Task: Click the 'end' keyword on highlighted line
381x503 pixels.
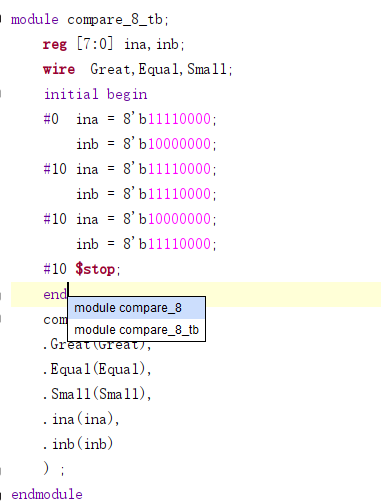Action: 55,294
